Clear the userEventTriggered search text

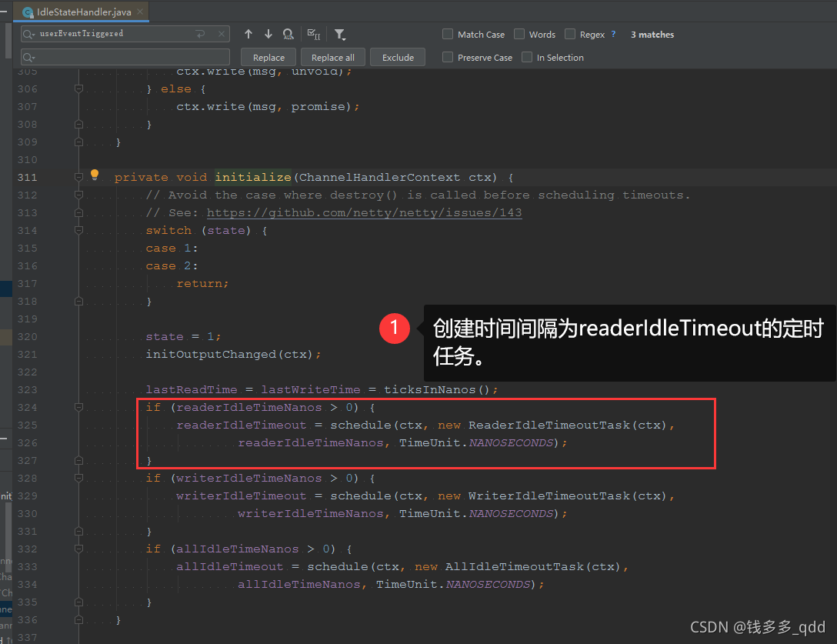coord(222,34)
